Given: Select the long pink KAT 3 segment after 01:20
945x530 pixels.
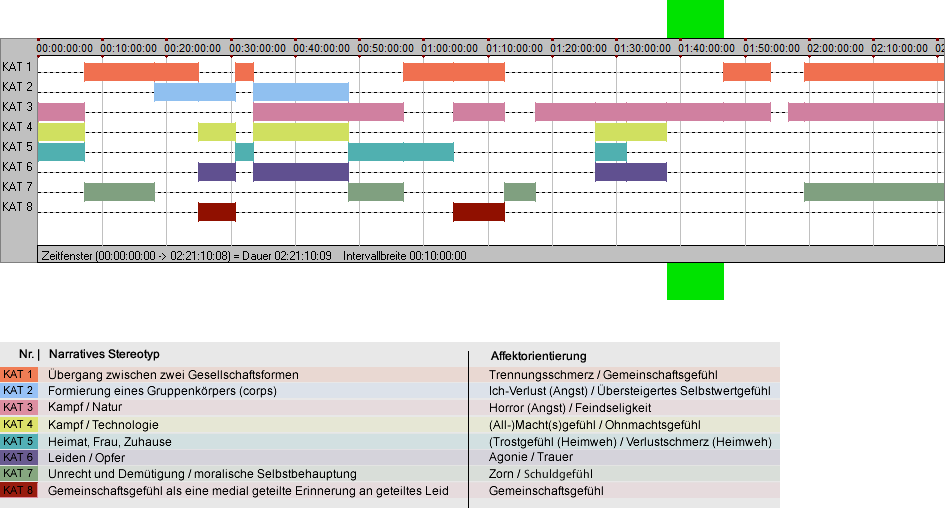Looking at the screenshot, I should pyautogui.click(x=653, y=112).
